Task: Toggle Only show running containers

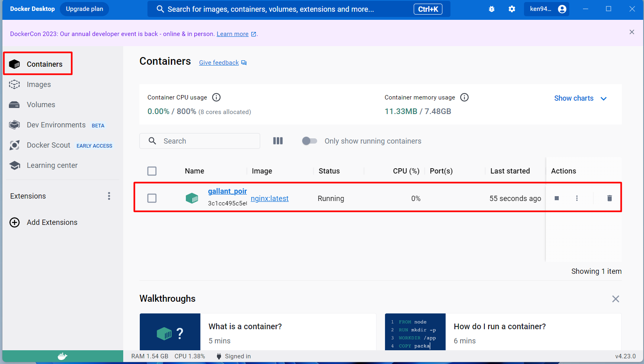Action: pyautogui.click(x=309, y=141)
